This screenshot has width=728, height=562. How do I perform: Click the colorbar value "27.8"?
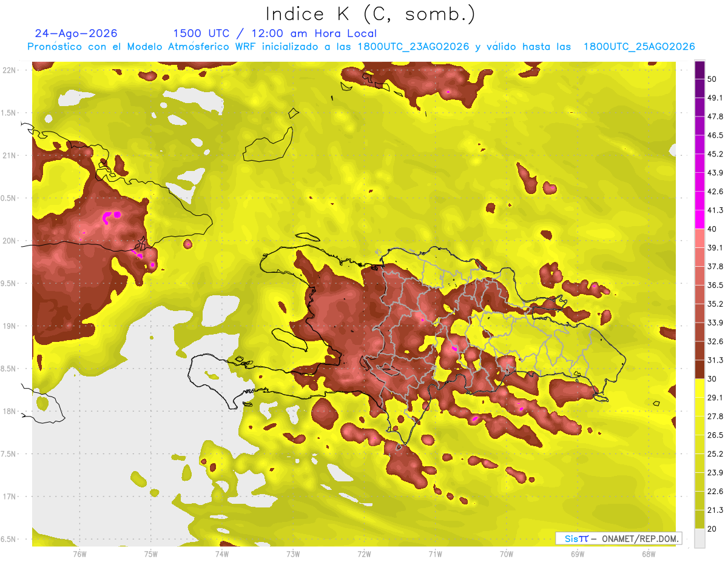click(x=715, y=416)
